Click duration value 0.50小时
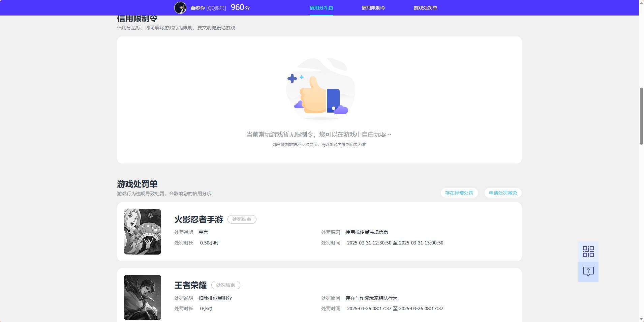 (209, 243)
